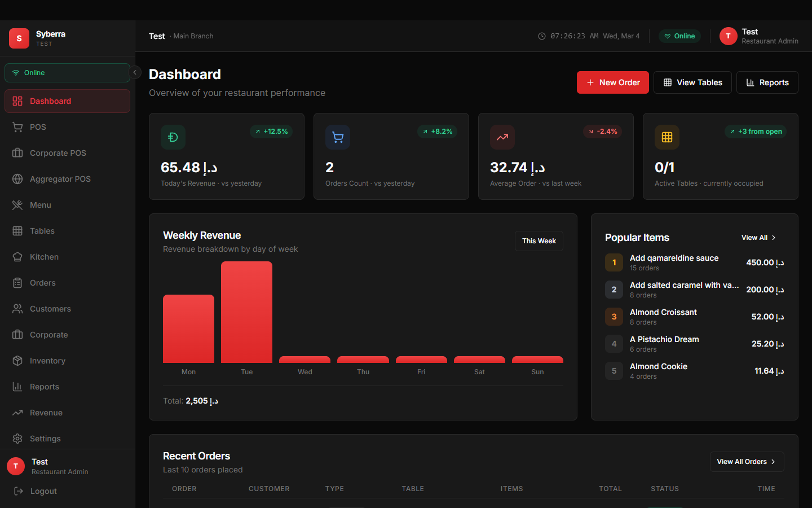This screenshot has height=508, width=812.
Task: Toggle the Online status indicator
Action: (67, 72)
